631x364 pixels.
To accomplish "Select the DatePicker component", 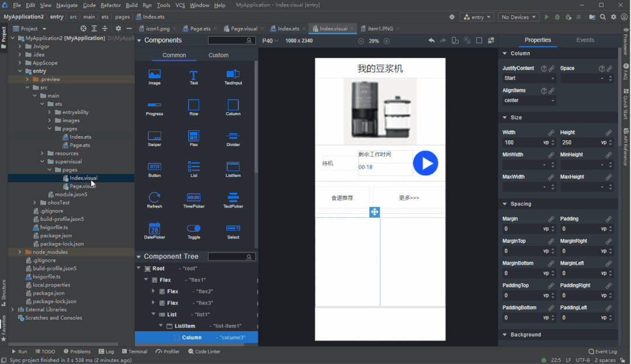I will pos(154,231).
